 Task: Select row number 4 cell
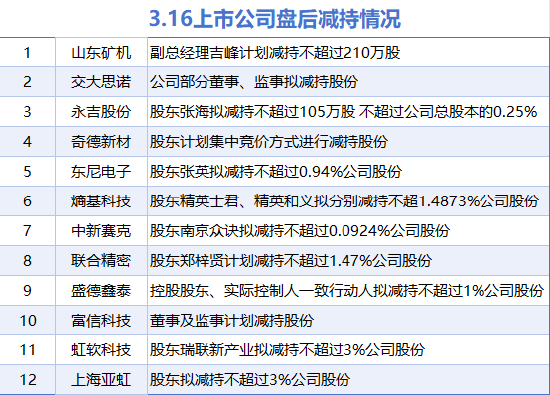coord(27,142)
